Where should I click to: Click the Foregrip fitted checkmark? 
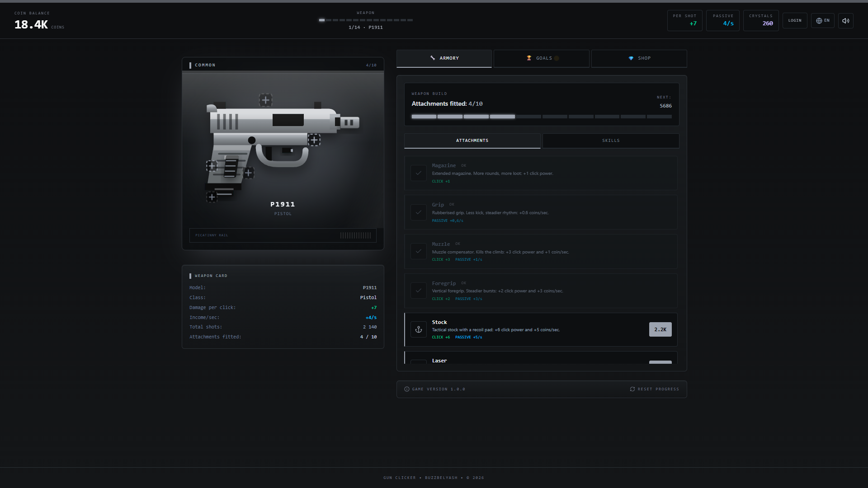419,291
